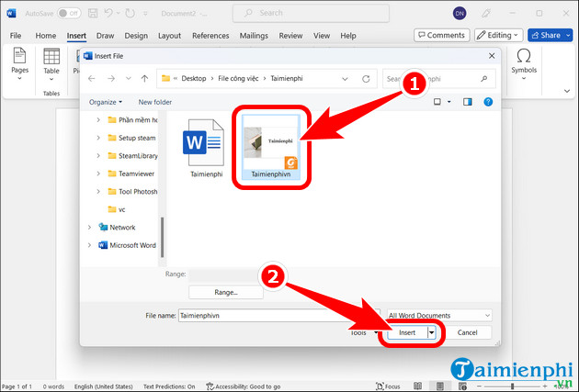Viewport: 579px width, 392px height.
Task: Open the Help tab
Action: [347, 36]
